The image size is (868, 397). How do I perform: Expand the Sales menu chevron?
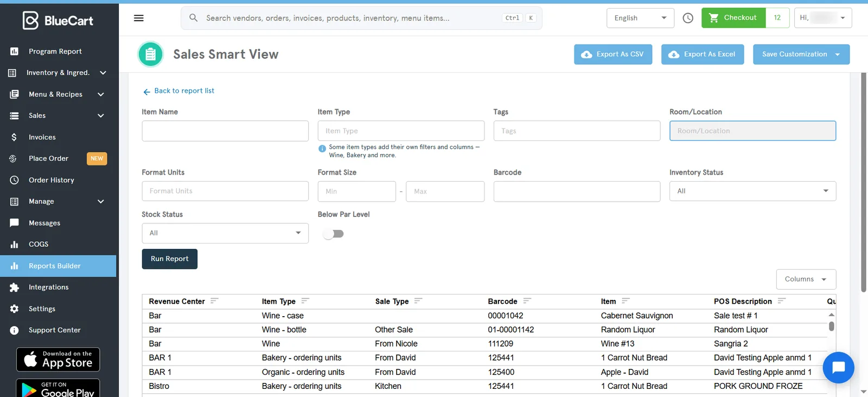point(101,116)
